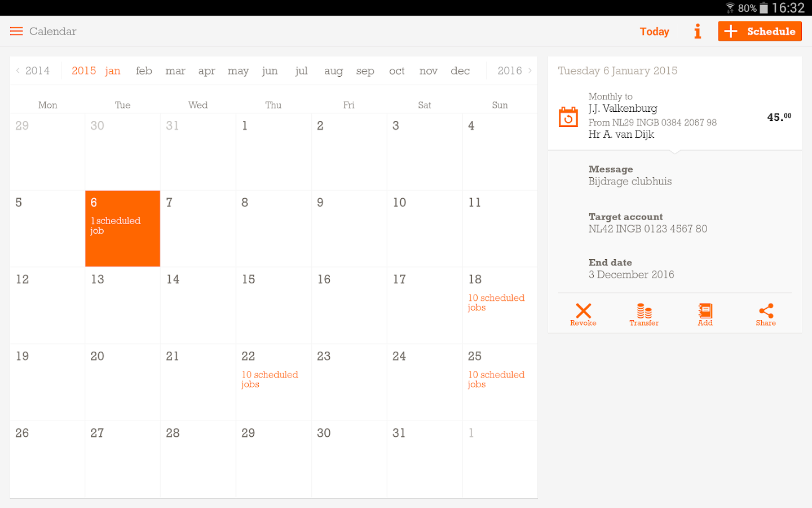Select the 45.00 payment amount

pos(779,117)
